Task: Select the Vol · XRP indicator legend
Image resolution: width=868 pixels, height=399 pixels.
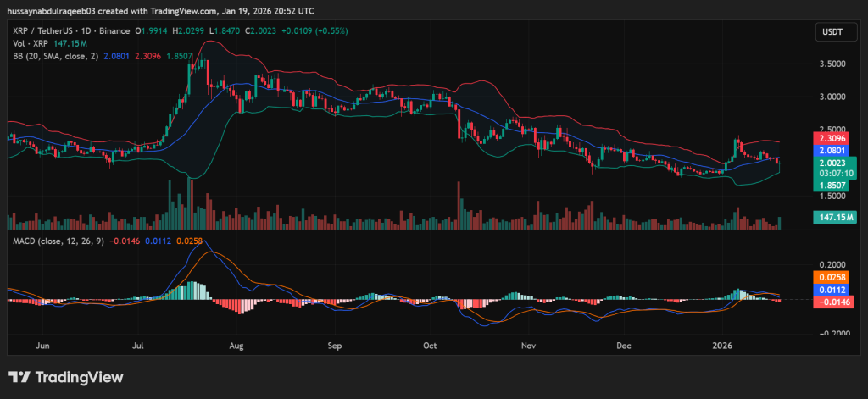Action: click(31, 42)
